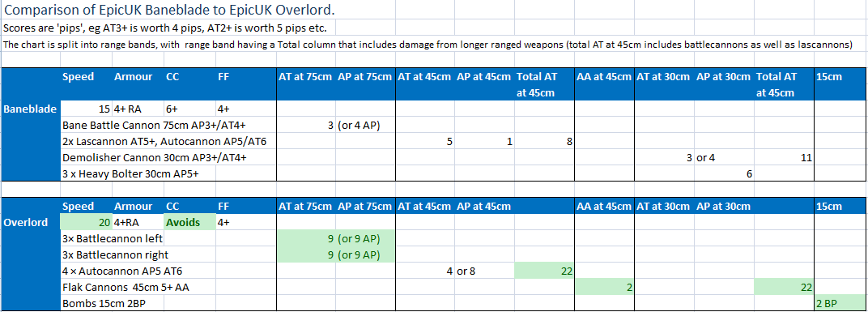This screenshot has width=868, height=312.
Task: Select the green 22 in Autocannon row
Action: pyautogui.click(x=544, y=271)
